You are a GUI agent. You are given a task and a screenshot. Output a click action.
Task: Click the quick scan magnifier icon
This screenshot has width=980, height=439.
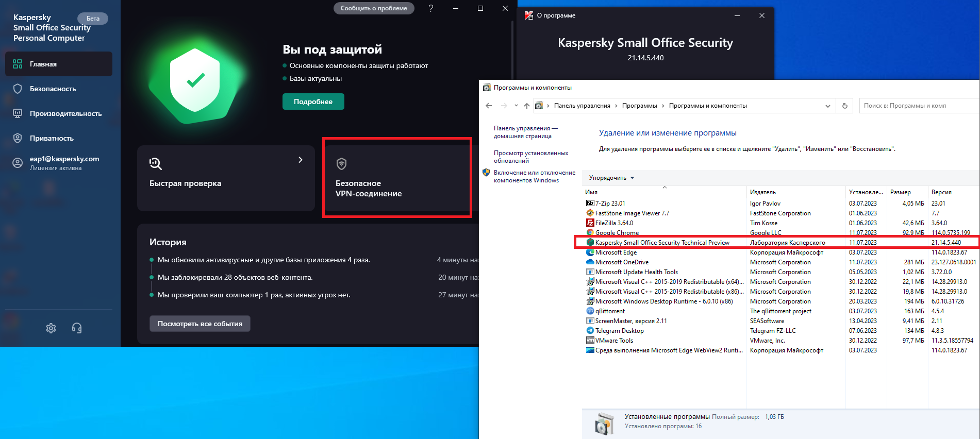coord(156,164)
